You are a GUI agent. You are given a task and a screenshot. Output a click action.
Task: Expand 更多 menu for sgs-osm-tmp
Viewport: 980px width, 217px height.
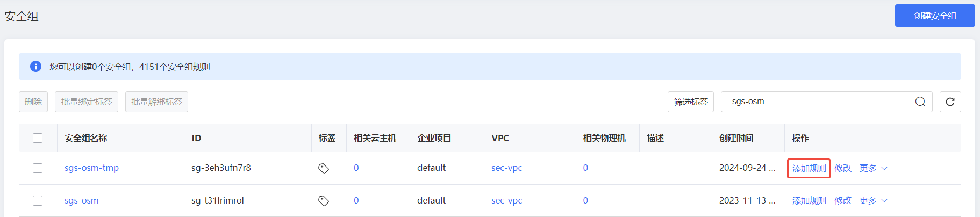(873, 168)
